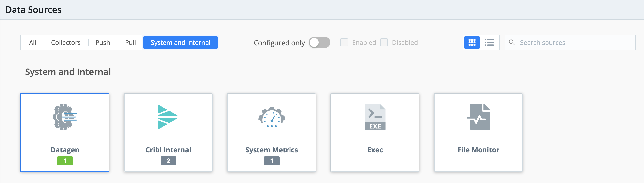Image resolution: width=644 pixels, height=183 pixels.
Task: Open the Exec source card
Action: [375, 133]
